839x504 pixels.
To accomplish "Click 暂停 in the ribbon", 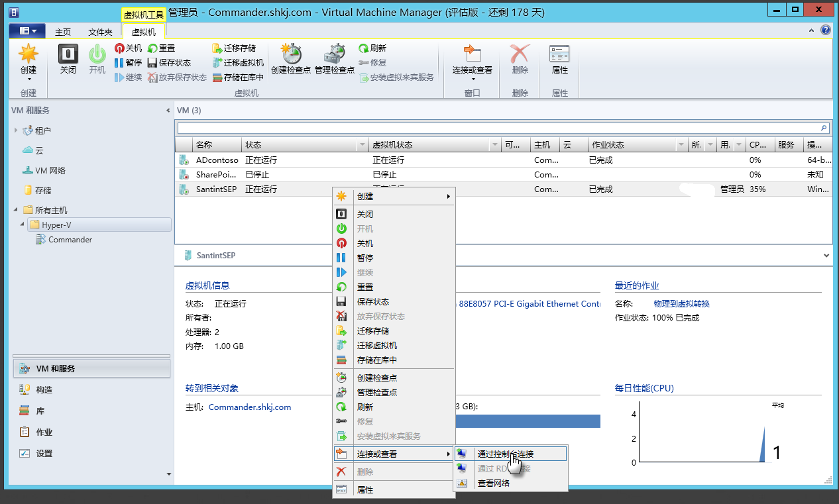I will click(x=128, y=63).
